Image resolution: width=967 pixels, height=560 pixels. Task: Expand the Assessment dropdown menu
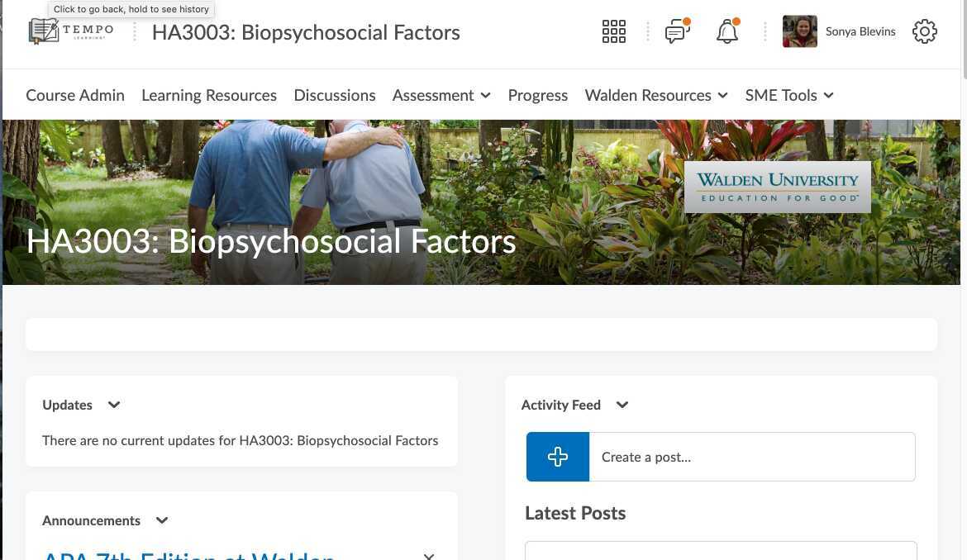(x=441, y=96)
